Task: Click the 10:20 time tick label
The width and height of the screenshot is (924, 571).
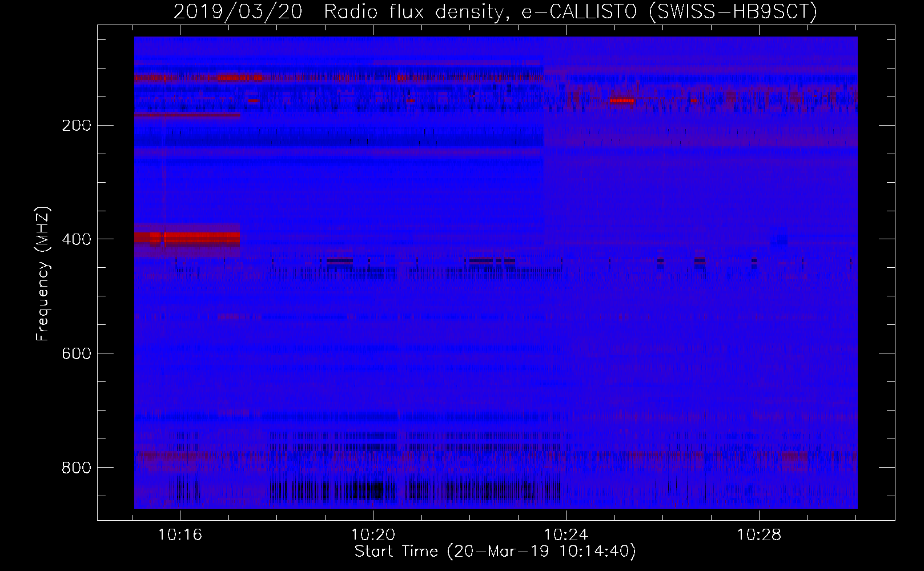Action: click(373, 535)
